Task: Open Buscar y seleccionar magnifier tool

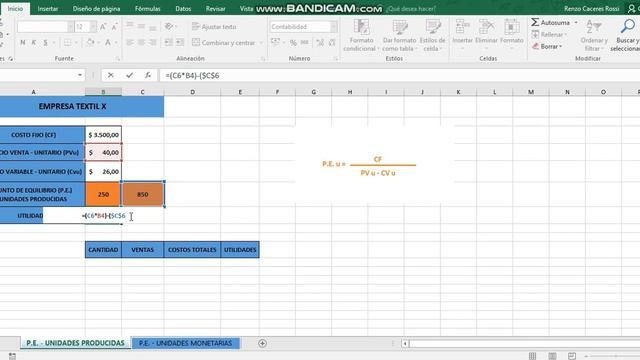Action: 627,26
